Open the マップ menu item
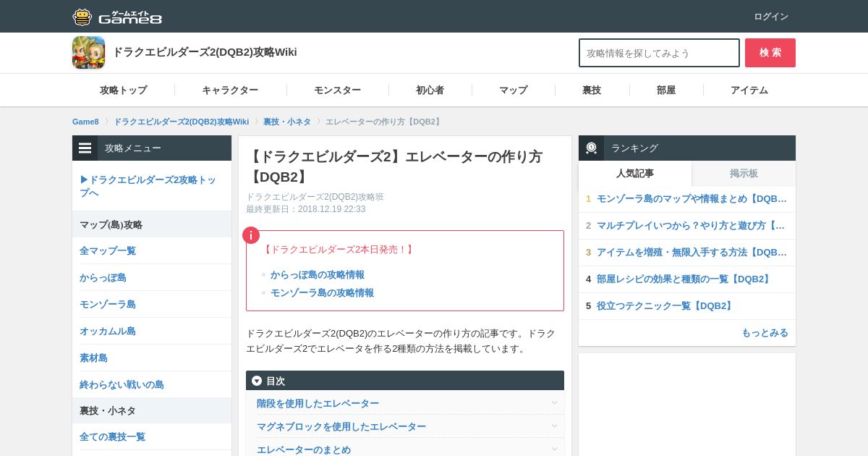868x456 pixels. pyautogui.click(x=514, y=90)
